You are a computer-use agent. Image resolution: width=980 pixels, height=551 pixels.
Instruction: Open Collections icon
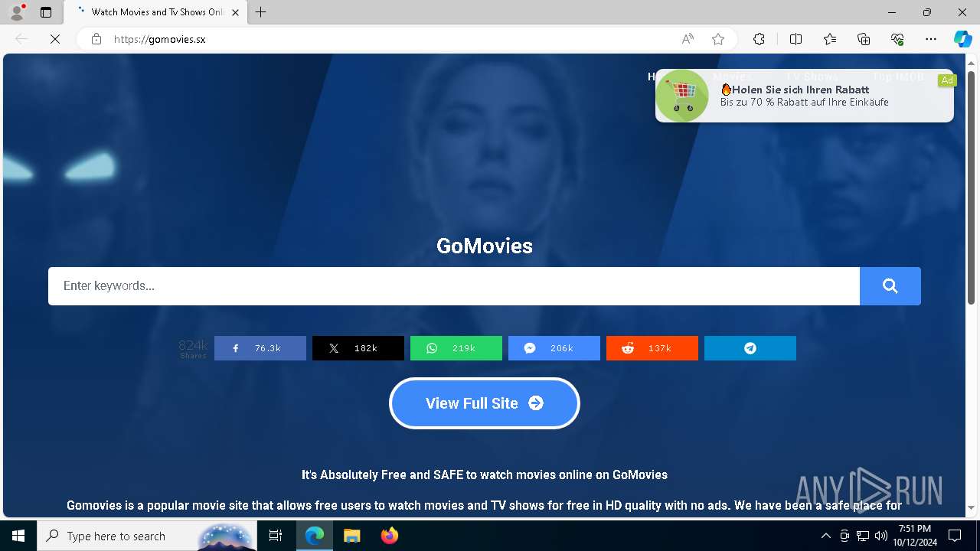864,39
